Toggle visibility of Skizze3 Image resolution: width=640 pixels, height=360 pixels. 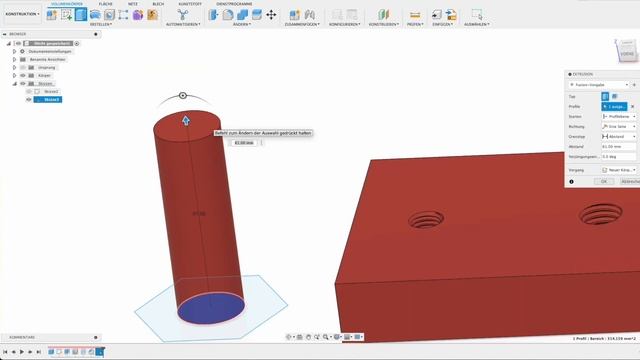click(29, 100)
